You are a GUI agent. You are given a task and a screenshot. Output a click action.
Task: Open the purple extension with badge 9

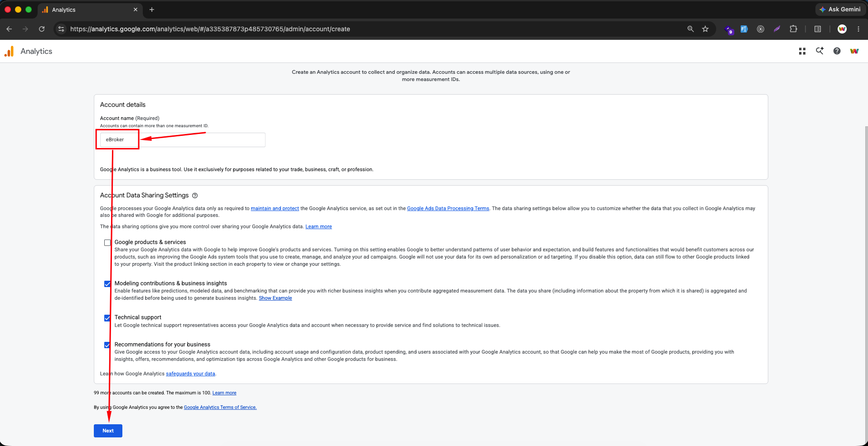tap(729, 29)
